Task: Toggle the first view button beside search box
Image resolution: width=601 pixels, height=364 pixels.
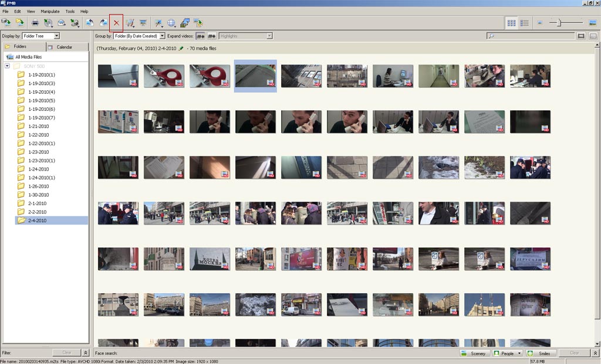Action: (581, 36)
